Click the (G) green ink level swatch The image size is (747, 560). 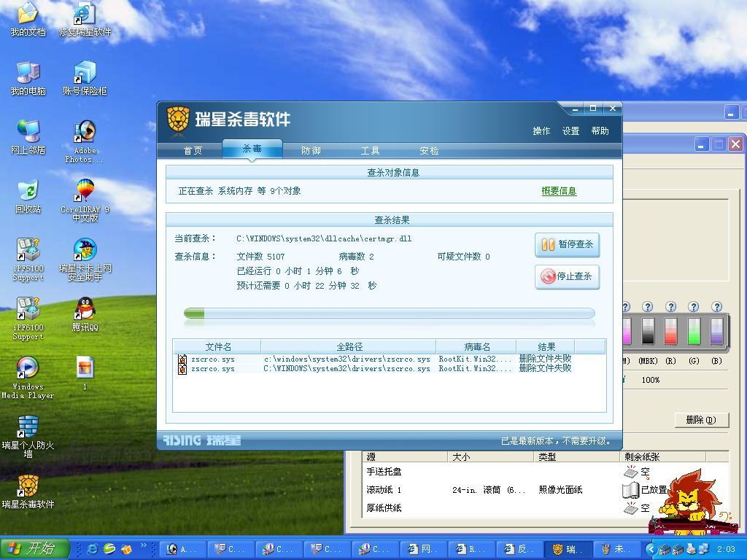[x=694, y=330]
